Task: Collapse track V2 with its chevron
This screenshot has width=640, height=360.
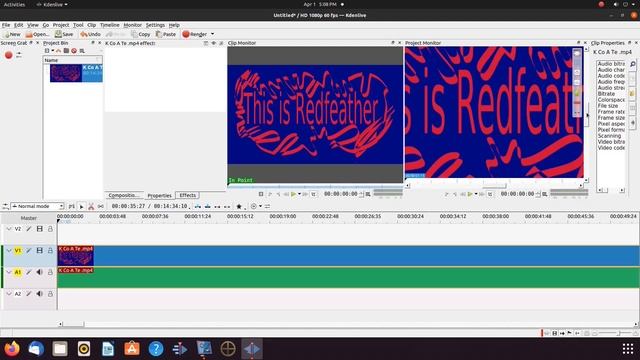Action: click(x=9, y=229)
